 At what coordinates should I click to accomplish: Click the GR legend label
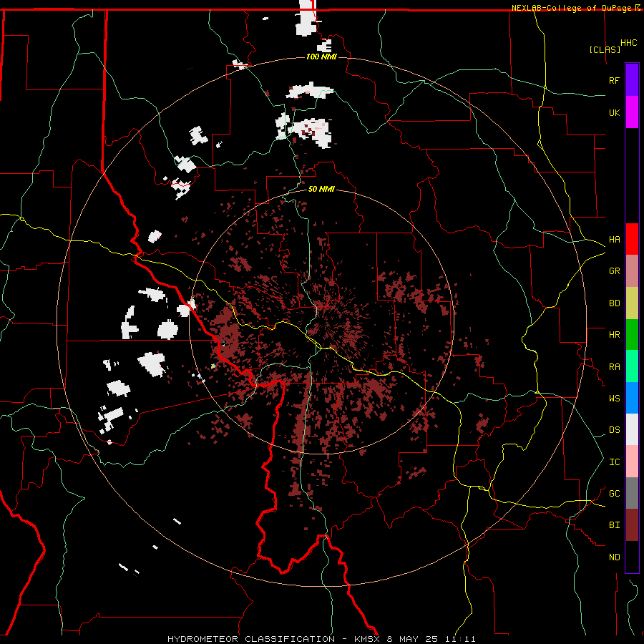614,271
